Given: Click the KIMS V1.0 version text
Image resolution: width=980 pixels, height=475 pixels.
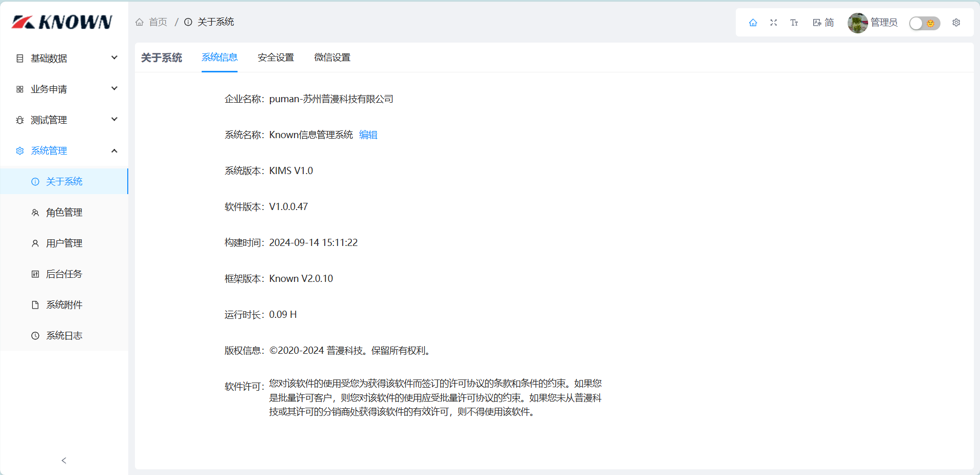Looking at the screenshot, I should coord(291,170).
